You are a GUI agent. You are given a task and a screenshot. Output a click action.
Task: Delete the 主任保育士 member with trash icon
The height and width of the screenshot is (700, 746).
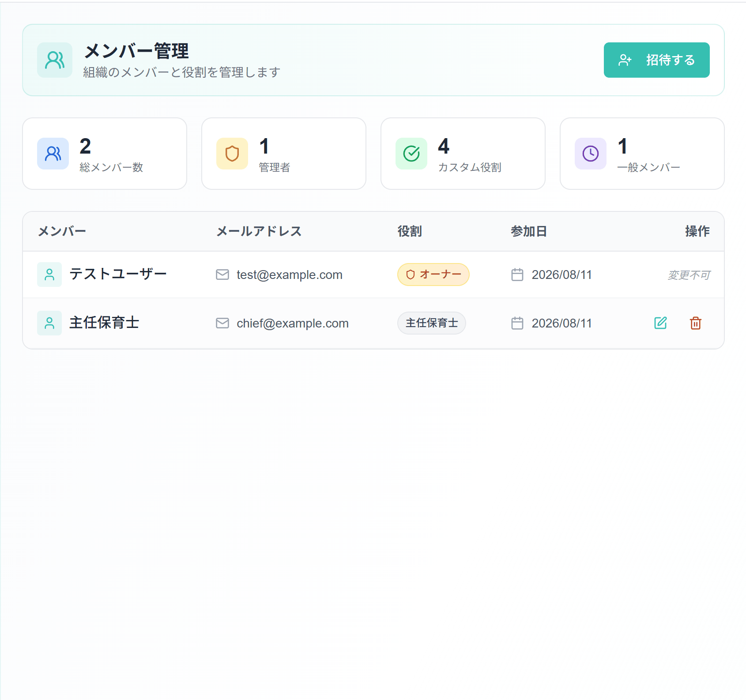pos(696,323)
